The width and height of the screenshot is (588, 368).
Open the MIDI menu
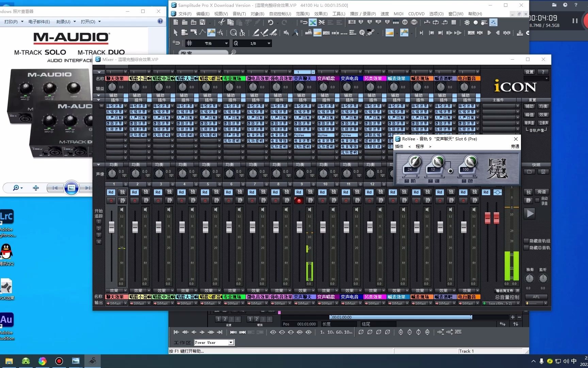(398, 14)
